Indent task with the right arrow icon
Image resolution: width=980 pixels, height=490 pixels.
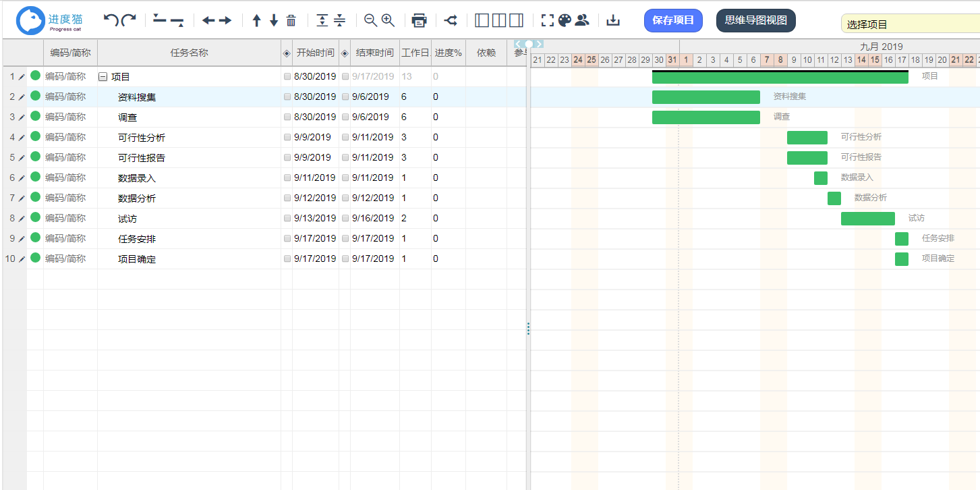point(225,21)
